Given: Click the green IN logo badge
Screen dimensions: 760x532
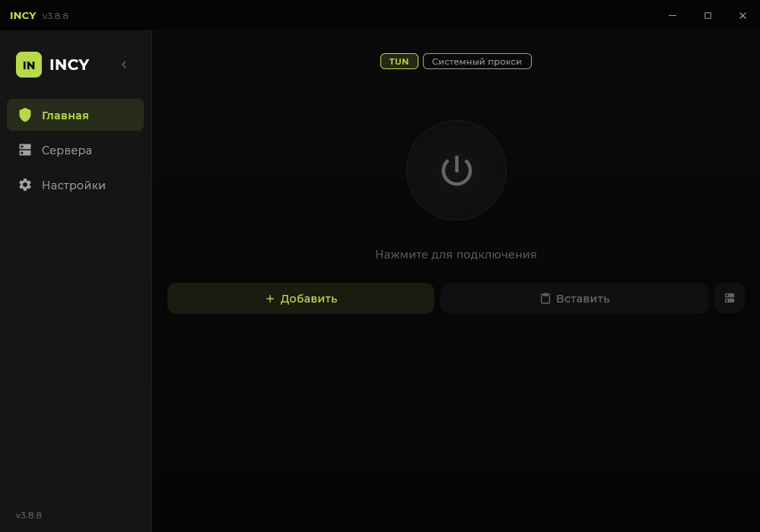Looking at the screenshot, I should (29, 65).
